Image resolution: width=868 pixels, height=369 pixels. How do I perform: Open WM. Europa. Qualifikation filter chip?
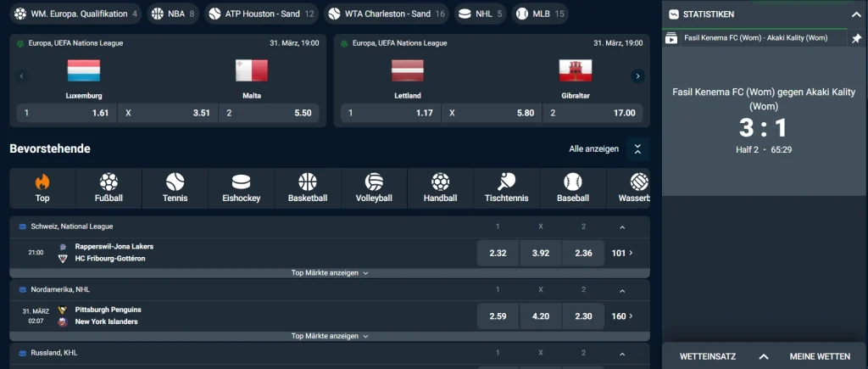[75, 14]
